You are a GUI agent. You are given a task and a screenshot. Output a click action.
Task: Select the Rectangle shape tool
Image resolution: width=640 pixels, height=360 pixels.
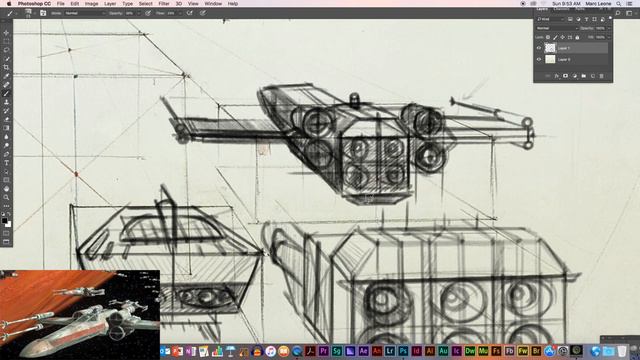point(6,180)
